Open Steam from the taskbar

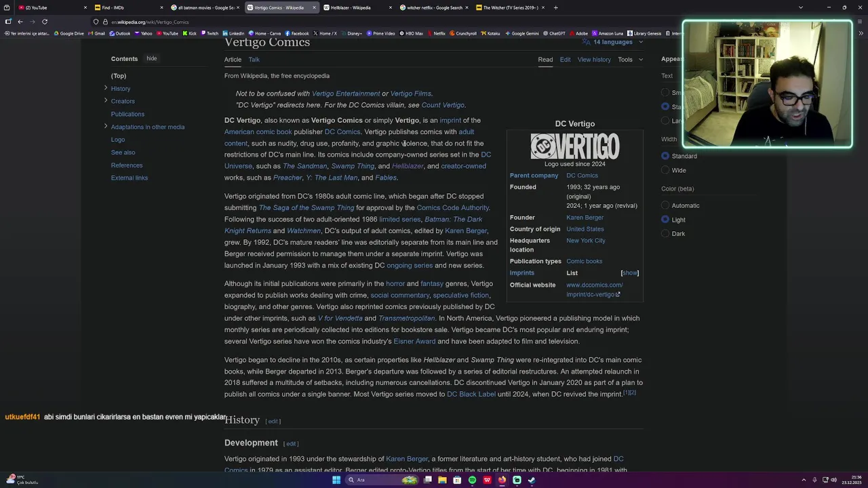pyautogui.click(x=532, y=480)
